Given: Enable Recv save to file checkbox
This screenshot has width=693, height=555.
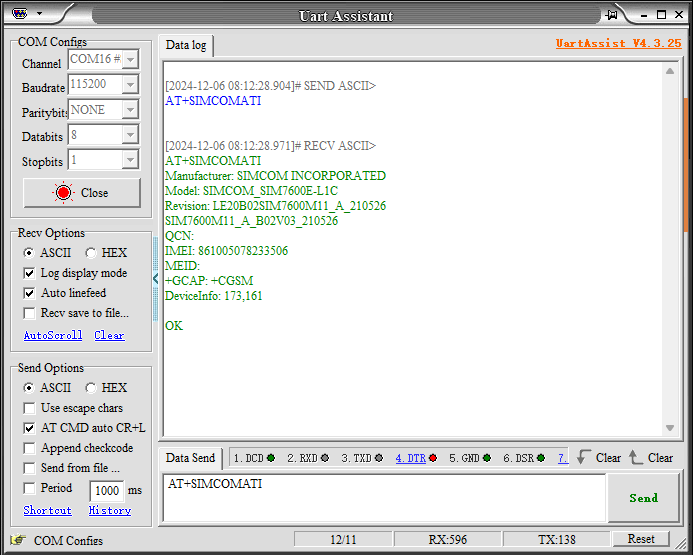Looking at the screenshot, I should coord(30,313).
